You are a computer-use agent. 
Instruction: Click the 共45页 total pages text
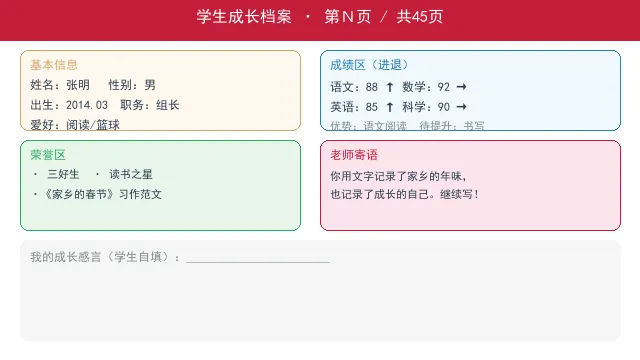[x=420, y=17]
